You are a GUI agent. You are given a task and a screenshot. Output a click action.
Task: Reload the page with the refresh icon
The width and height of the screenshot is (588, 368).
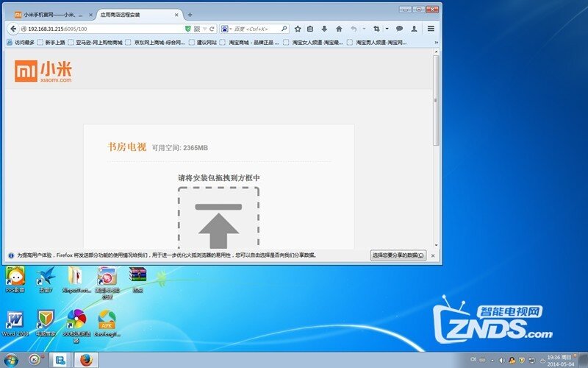212,29
